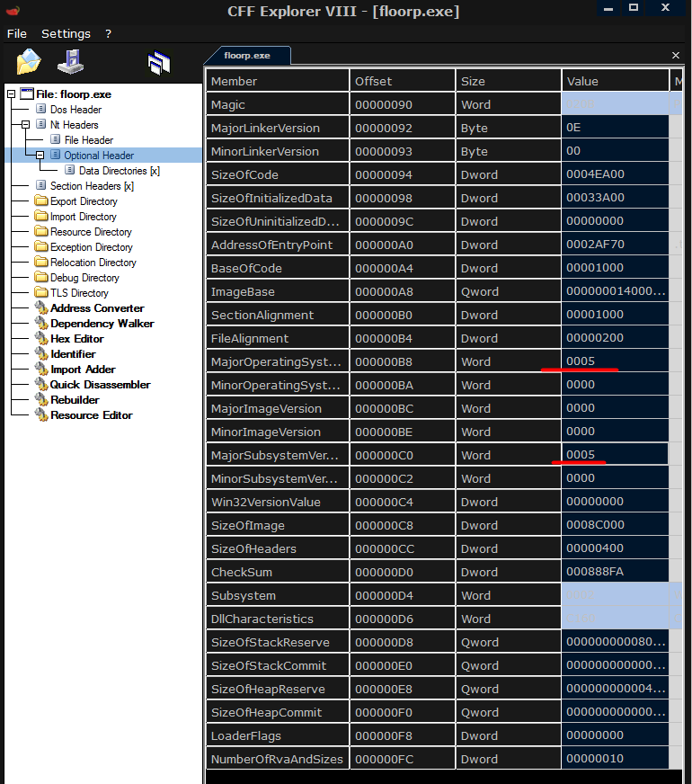This screenshot has width=692, height=784.
Task: Launch the Identifier tool icon
Action: tap(41, 354)
